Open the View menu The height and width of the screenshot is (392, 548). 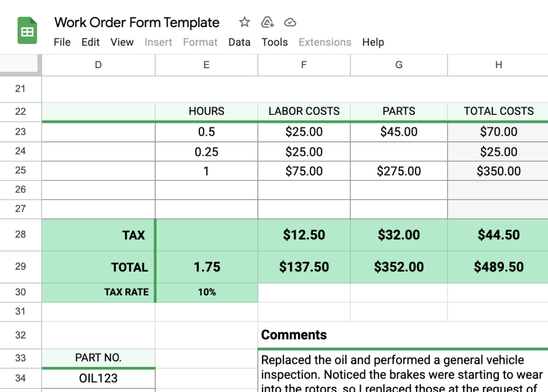pos(122,42)
